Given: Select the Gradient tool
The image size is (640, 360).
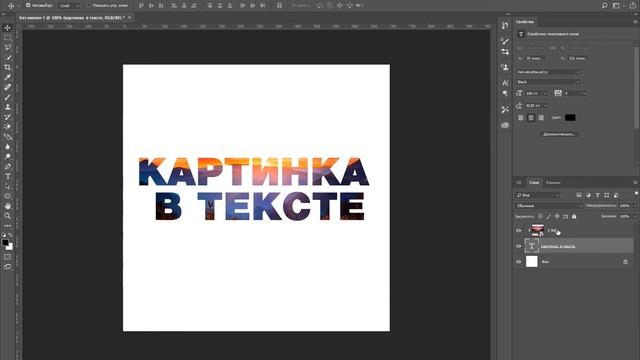Looking at the screenshot, I should [7, 137].
